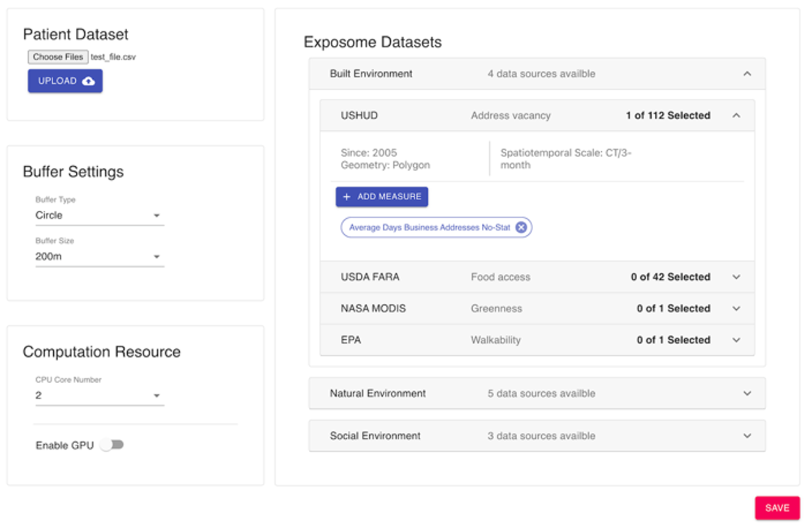
Task: Collapse the USHUD data source chevron
Action: tap(736, 116)
